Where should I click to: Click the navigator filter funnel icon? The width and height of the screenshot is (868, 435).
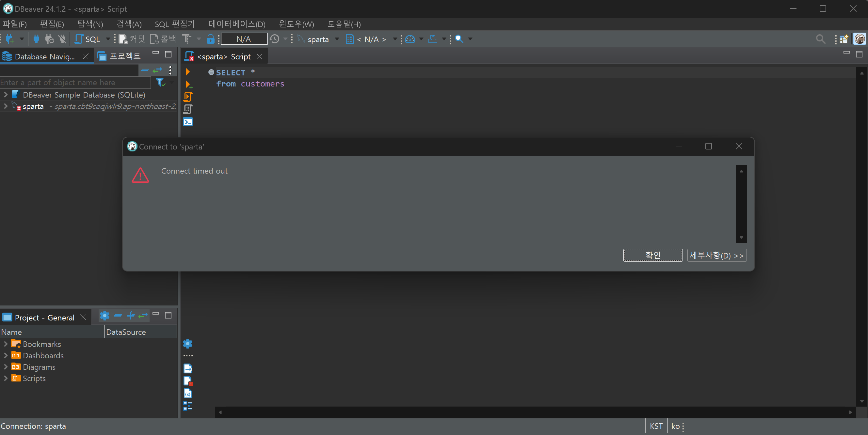pyautogui.click(x=161, y=82)
